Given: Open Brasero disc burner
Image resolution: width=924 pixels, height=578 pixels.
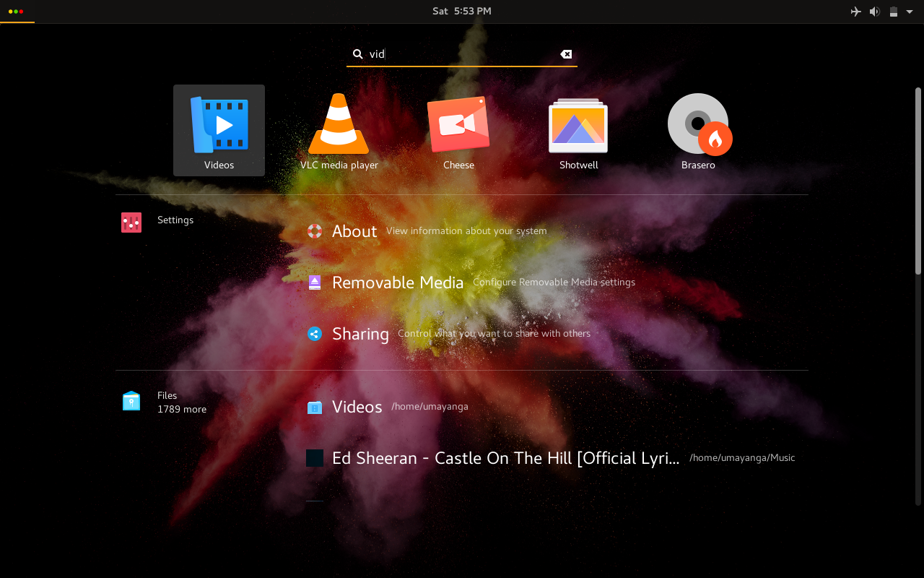Looking at the screenshot, I should click(x=698, y=130).
